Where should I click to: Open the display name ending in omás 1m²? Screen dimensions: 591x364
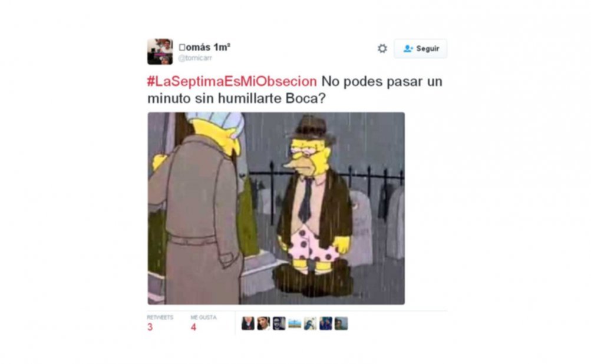tap(204, 47)
